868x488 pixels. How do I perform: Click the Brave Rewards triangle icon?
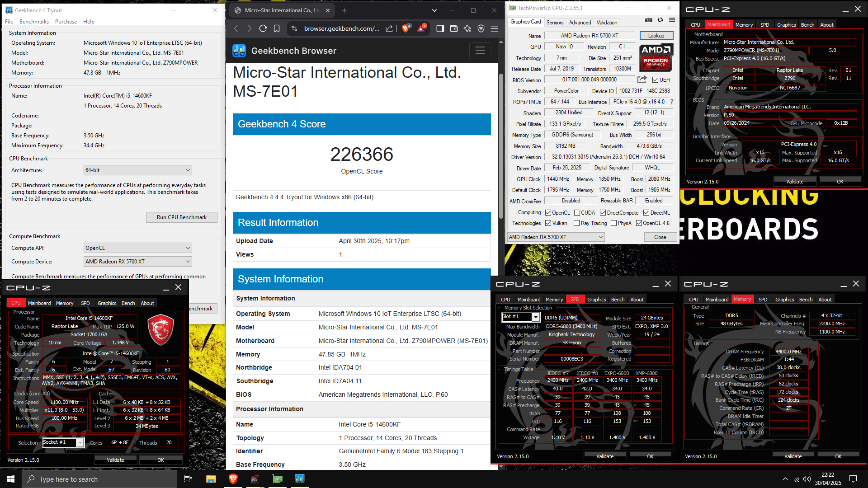click(421, 28)
